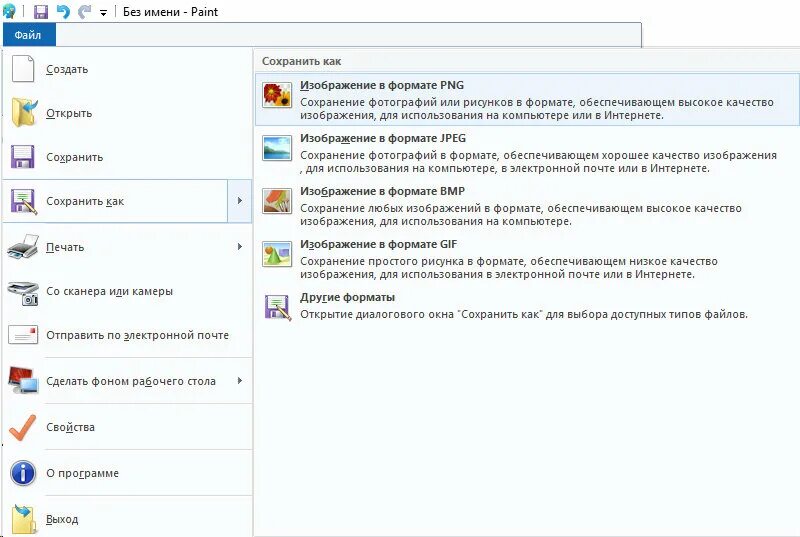Click the envelope icon for email sending
This screenshot has height=537, width=800.
pos(23,335)
